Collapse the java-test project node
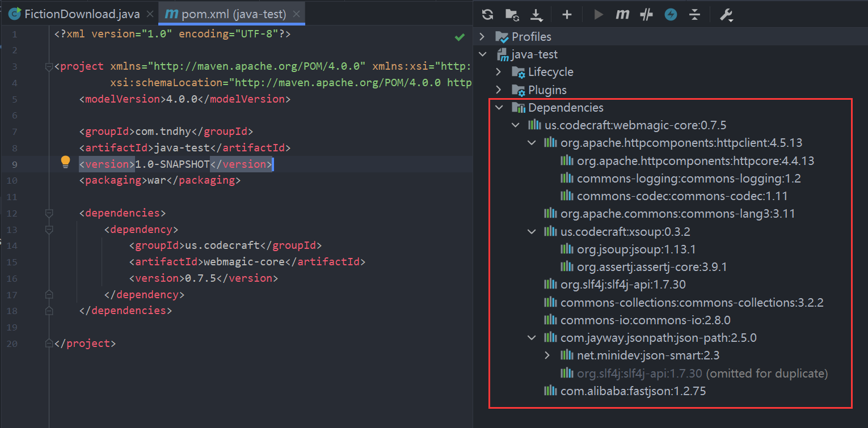Screen dimensions: 868x428 [483, 55]
